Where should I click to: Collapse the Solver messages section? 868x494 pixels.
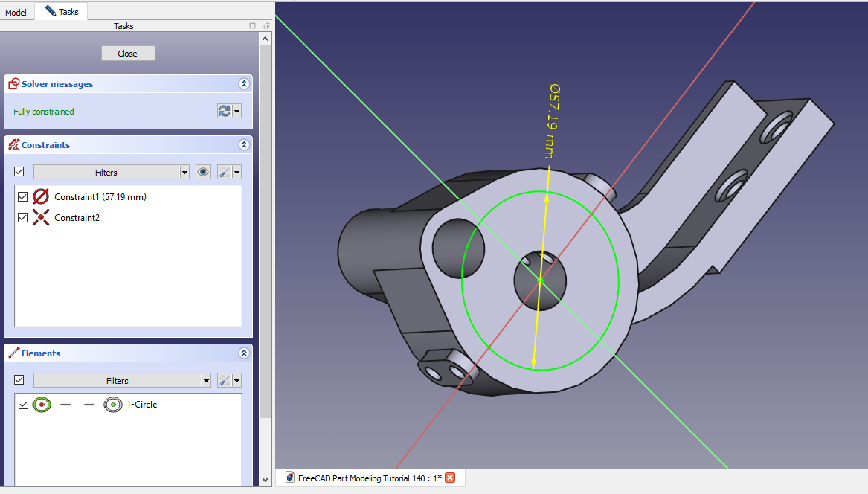pos(243,84)
